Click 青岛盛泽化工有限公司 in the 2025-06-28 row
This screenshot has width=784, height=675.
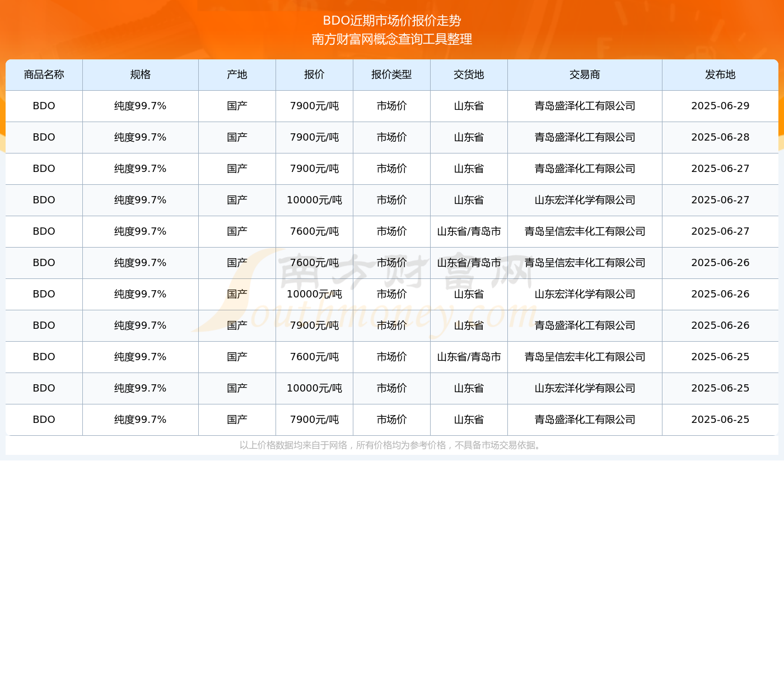tap(585, 137)
